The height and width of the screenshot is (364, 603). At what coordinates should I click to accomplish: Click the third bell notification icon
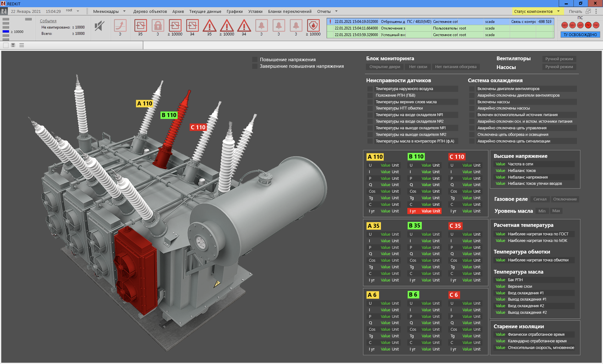click(x=296, y=25)
